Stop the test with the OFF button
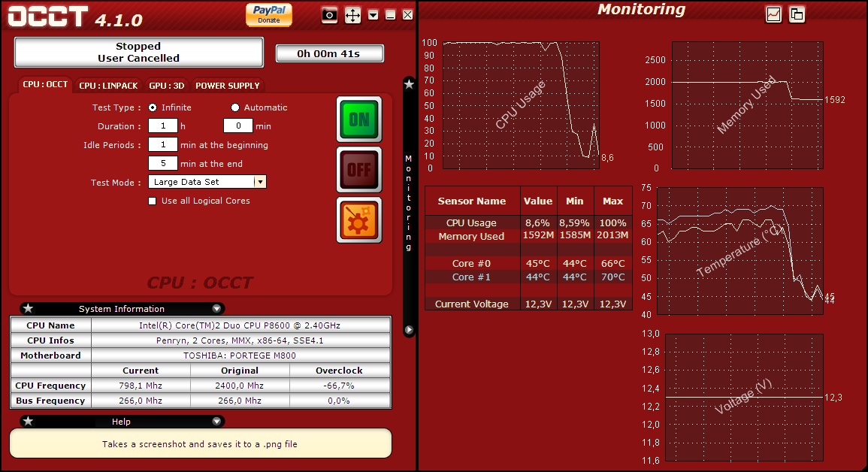Screen dimensions: 868x472 click(359, 170)
